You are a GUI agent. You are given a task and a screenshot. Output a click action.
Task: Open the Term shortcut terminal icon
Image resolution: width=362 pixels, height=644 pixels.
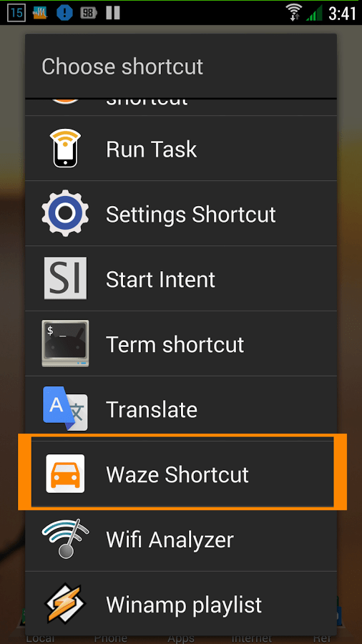65,343
